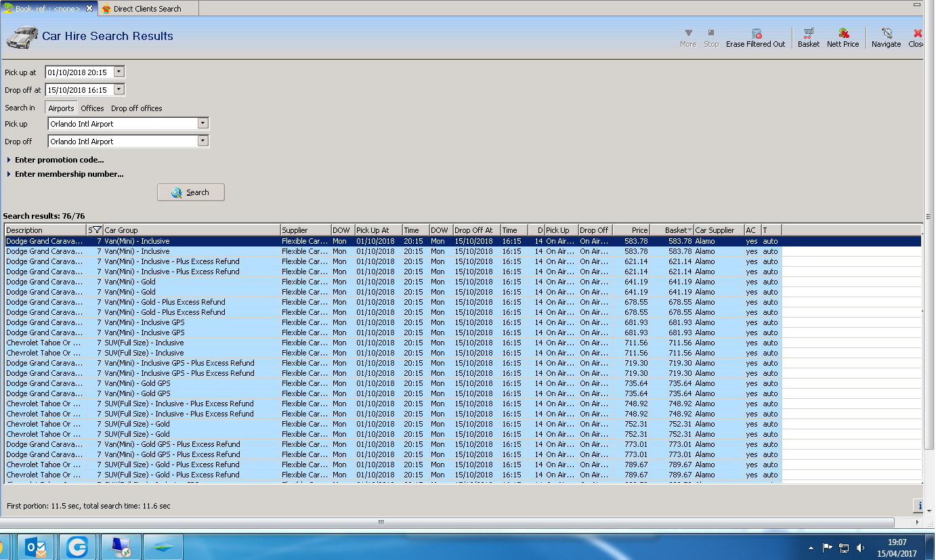Open the Pick up location dropdown arrow

(x=203, y=123)
